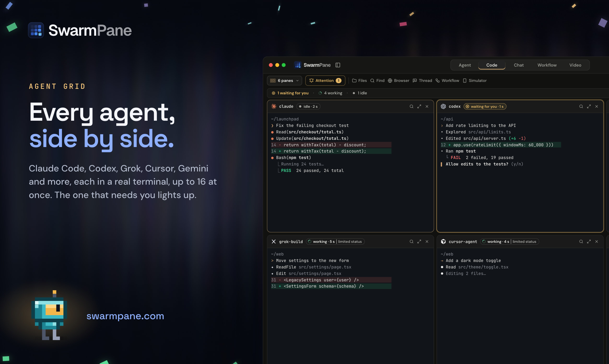Open the Browser globe toolbar item
This screenshot has width=609, height=364.
398,80
